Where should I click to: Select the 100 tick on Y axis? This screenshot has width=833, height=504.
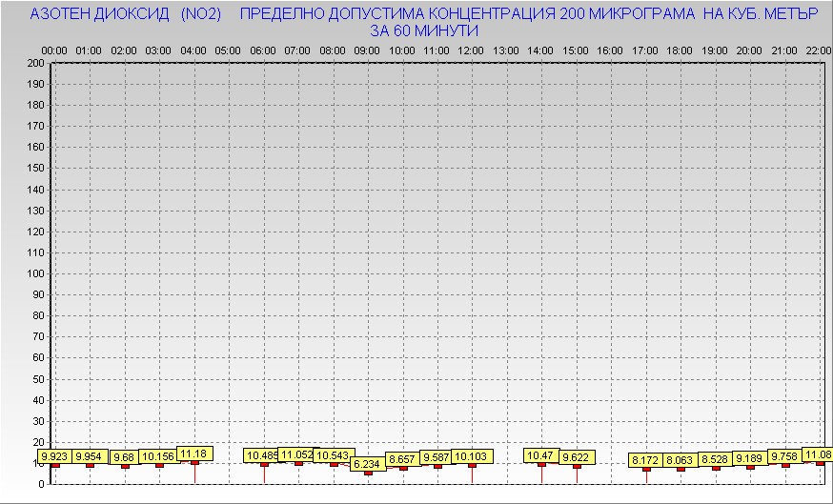point(36,273)
